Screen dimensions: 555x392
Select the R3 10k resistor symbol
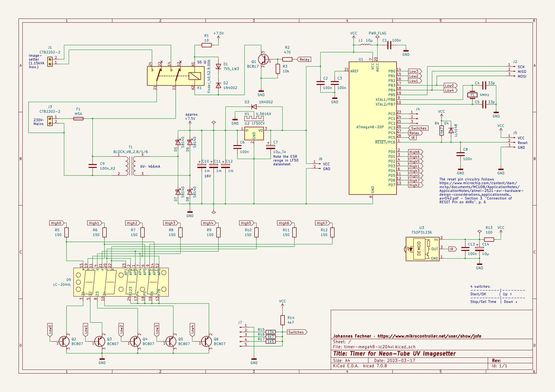coord(278,69)
